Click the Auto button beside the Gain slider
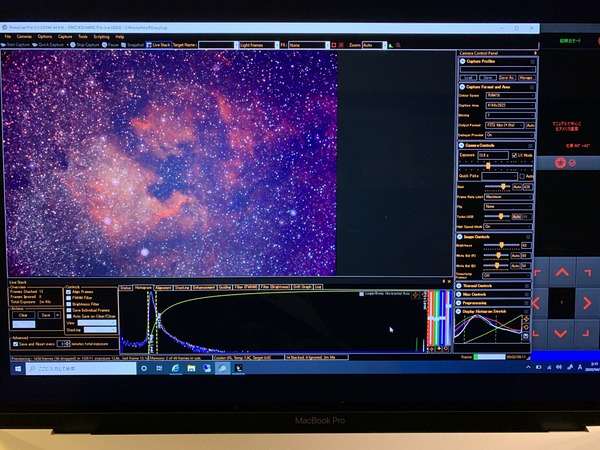This screenshot has width=600, height=450. click(x=517, y=187)
